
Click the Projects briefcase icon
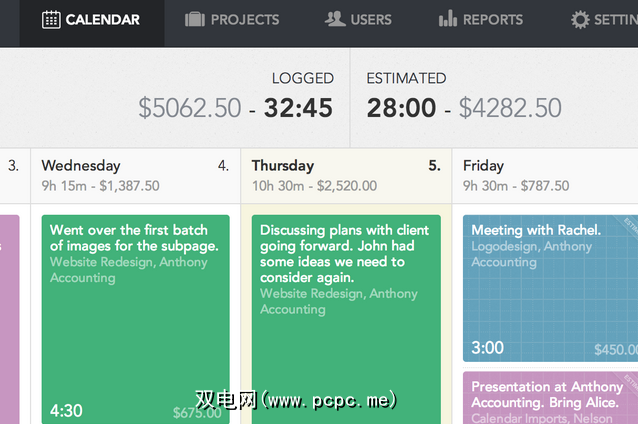(x=195, y=19)
